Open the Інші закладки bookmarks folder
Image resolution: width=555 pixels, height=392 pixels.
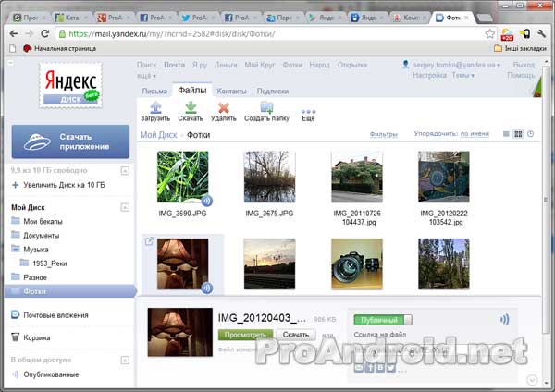(520, 48)
